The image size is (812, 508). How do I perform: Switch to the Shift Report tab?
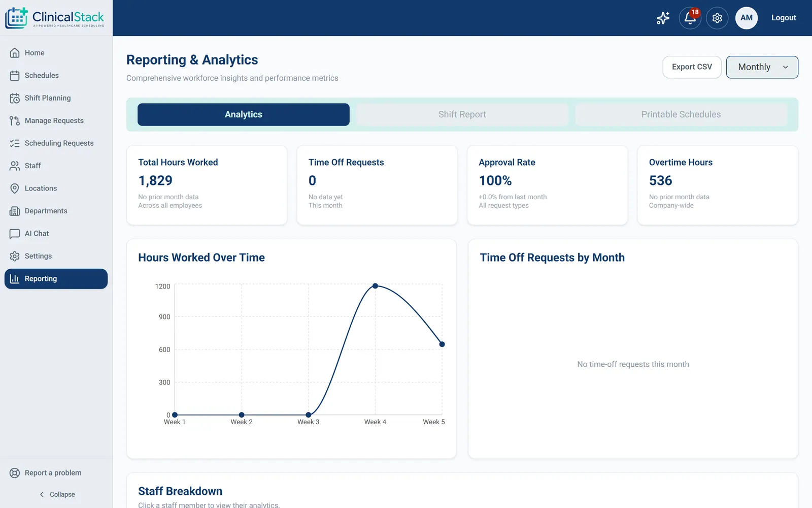[x=462, y=114]
